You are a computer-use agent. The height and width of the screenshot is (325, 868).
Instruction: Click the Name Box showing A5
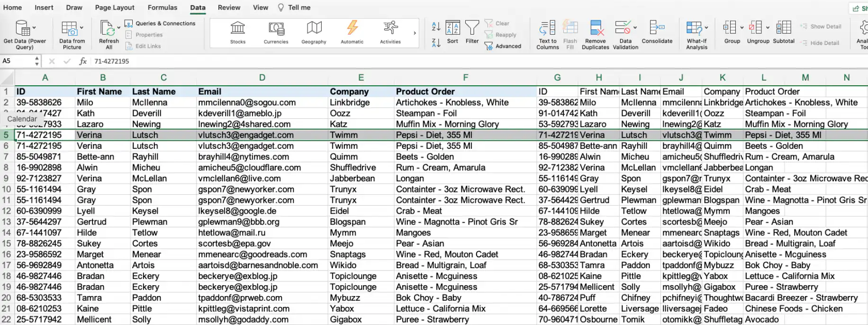pyautogui.click(x=17, y=61)
